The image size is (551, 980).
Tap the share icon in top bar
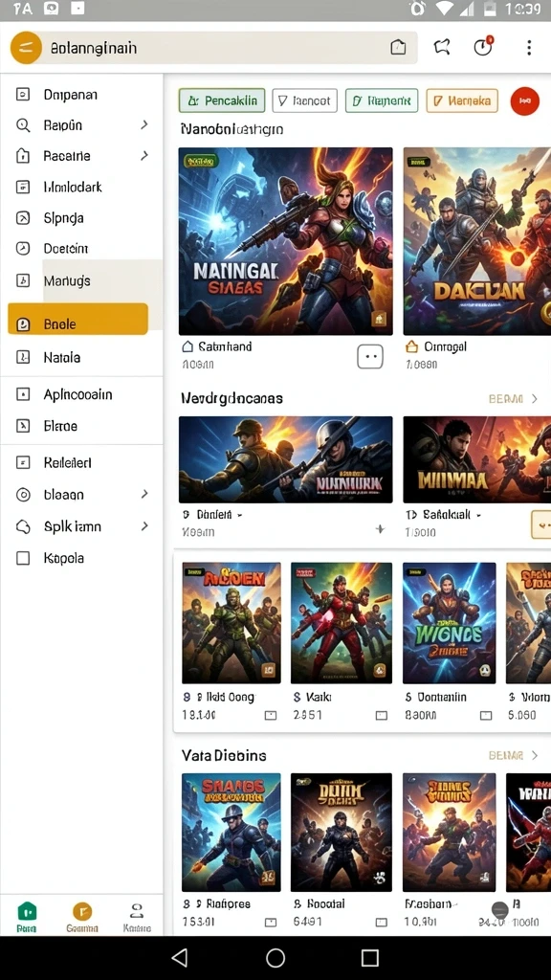coord(442,48)
